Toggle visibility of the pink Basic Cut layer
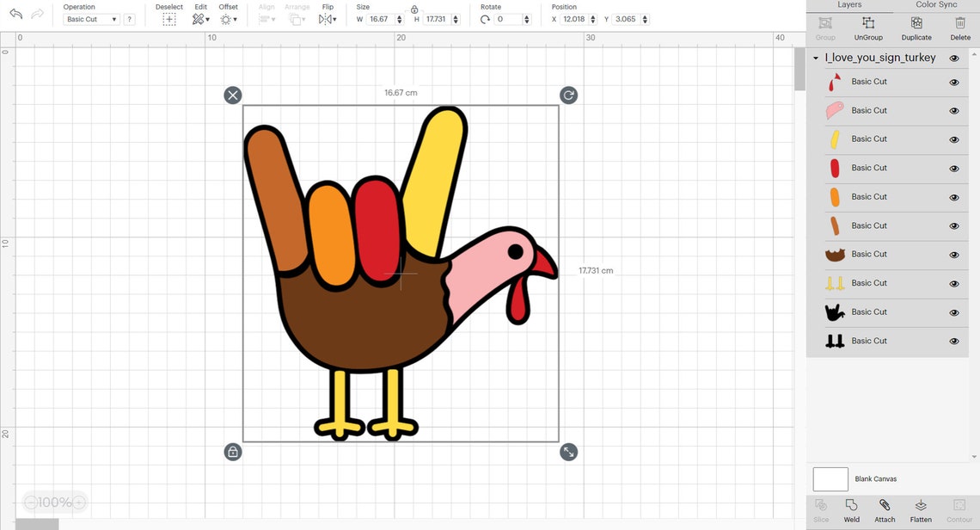The image size is (980, 530). (x=953, y=110)
